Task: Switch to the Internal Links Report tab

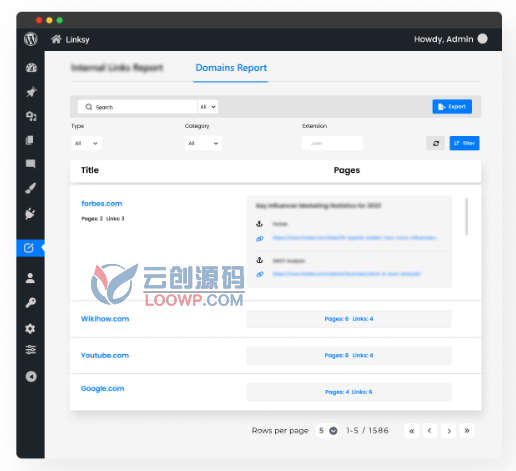Action: [x=117, y=68]
